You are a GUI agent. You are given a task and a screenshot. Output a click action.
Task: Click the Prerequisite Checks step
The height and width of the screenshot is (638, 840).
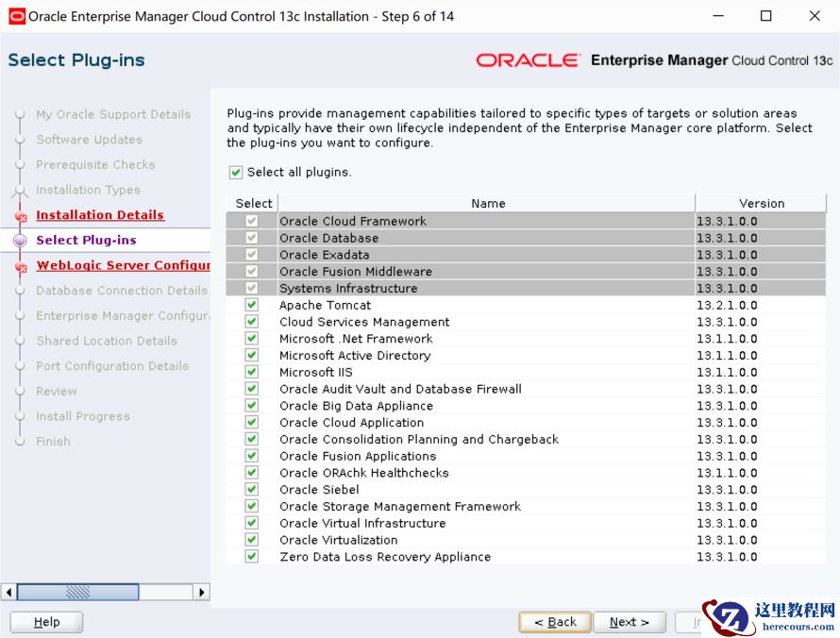pyautogui.click(x=96, y=164)
